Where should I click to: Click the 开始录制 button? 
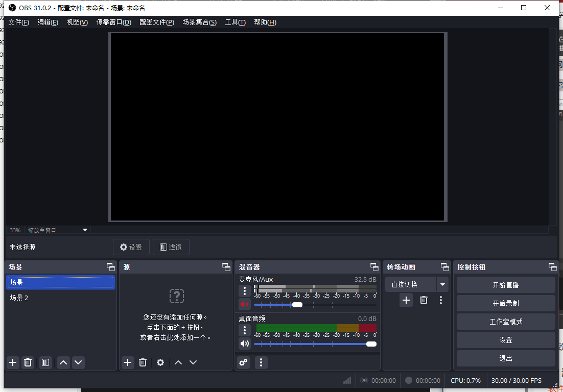pyautogui.click(x=506, y=303)
